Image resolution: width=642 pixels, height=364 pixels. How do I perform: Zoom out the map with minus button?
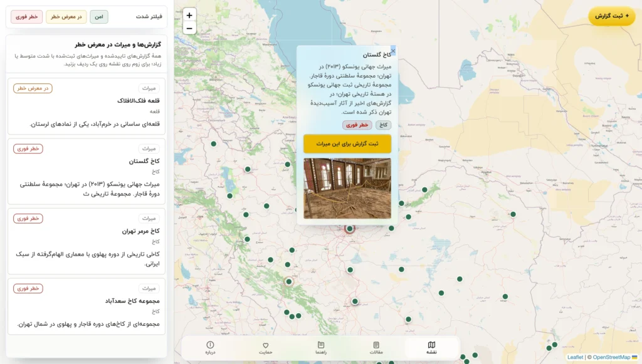click(x=189, y=28)
